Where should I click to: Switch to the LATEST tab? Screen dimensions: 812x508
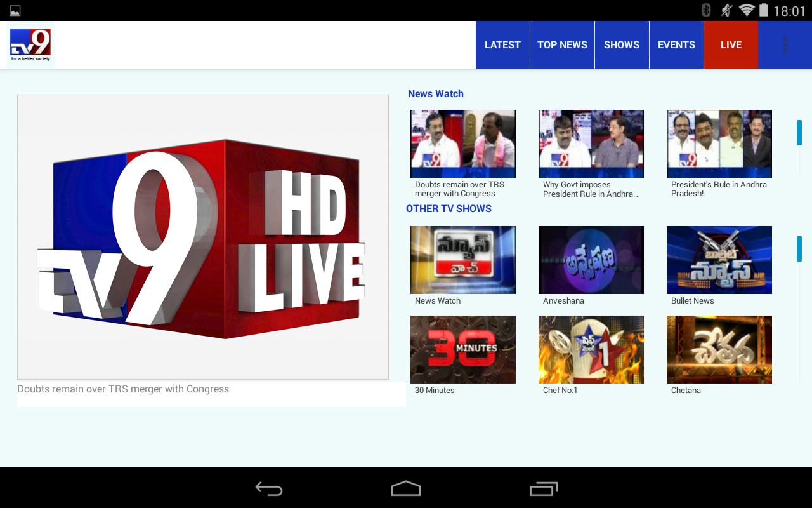[502, 44]
